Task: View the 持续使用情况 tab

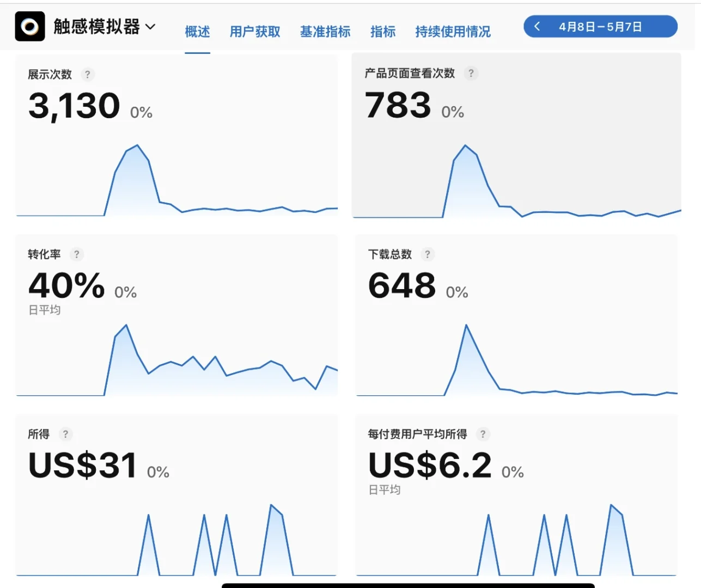Action: (453, 32)
